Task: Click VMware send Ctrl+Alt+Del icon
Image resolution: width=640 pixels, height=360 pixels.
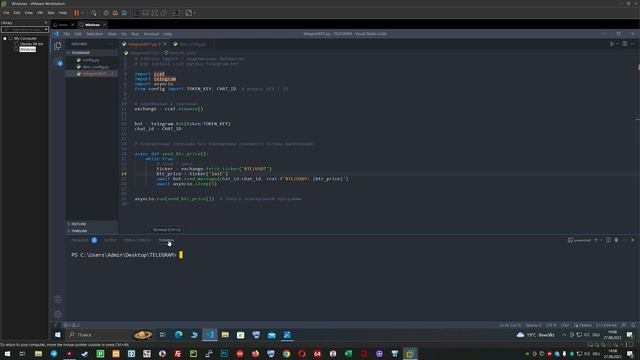Action: click(x=93, y=13)
